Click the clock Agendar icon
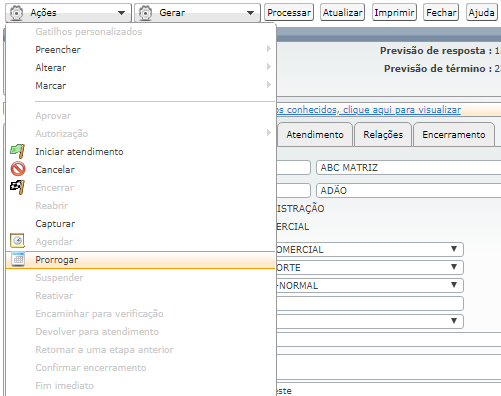Image resolution: width=501 pixels, height=396 pixels. click(x=18, y=241)
